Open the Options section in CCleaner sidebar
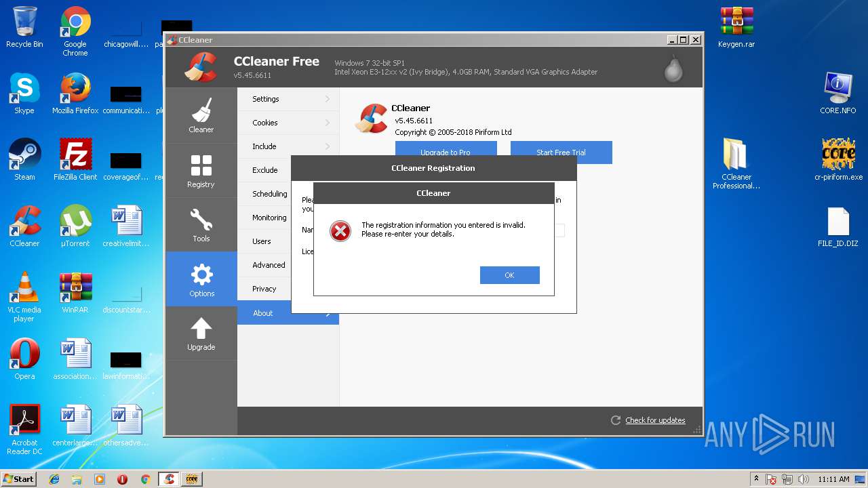The height and width of the screenshot is (488, 868). 201,279
